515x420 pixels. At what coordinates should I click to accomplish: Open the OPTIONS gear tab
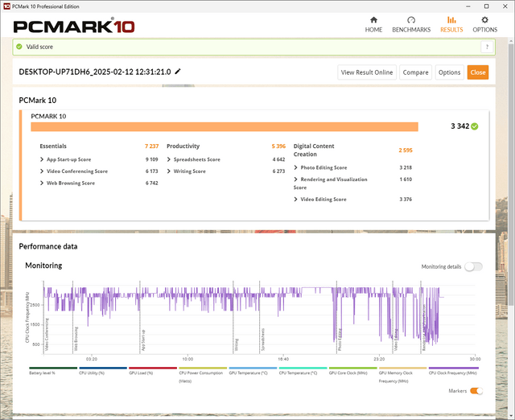click(x=484, y=25)
